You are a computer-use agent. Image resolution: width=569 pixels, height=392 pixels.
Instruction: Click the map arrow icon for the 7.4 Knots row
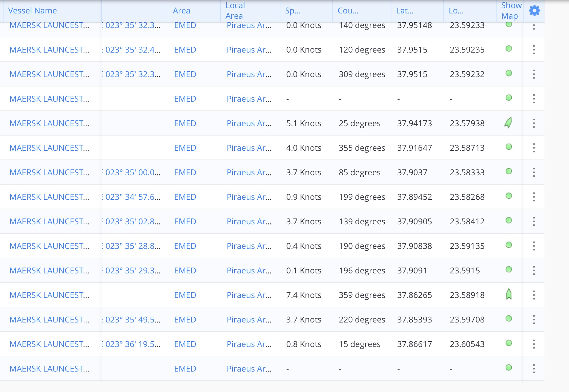coord(509,294)
